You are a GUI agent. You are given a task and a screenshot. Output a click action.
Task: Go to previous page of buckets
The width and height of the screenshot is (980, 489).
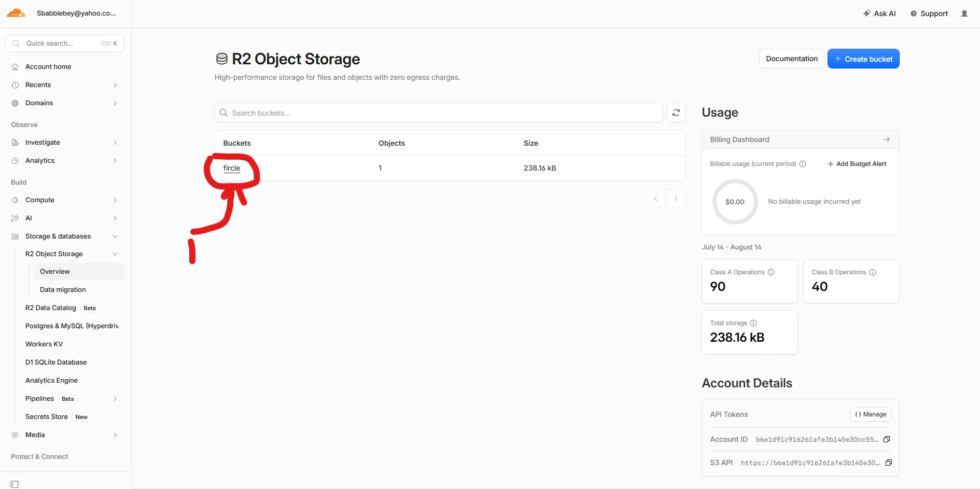pos(656,199)
